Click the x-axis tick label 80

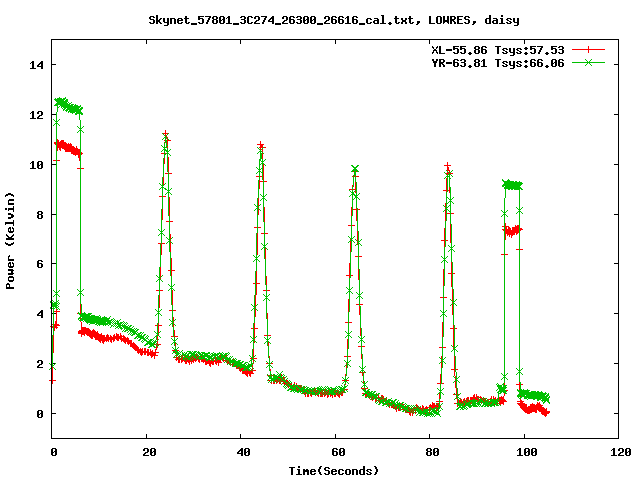click(x=432, y=452)
